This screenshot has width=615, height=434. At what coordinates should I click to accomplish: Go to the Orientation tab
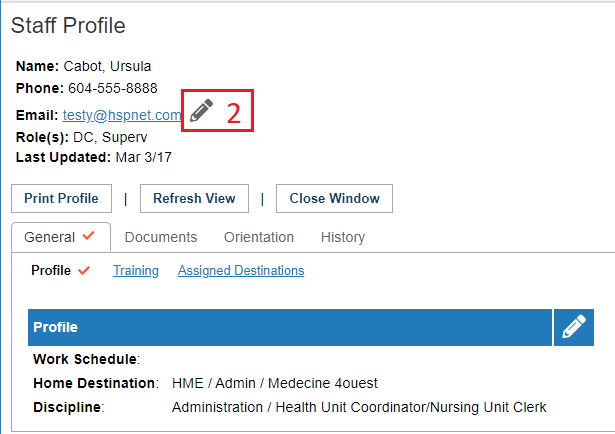tap(259, 237)
